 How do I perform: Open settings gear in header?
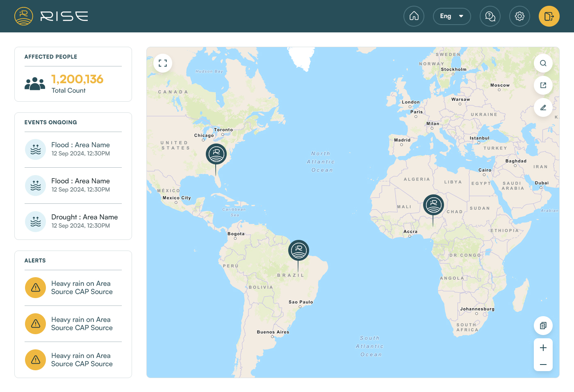519,16
